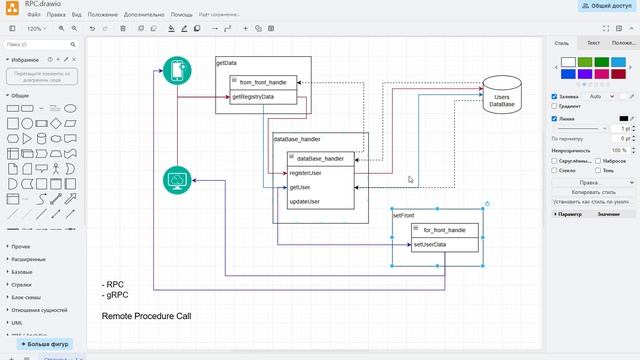Click the insert table icon

271,29
